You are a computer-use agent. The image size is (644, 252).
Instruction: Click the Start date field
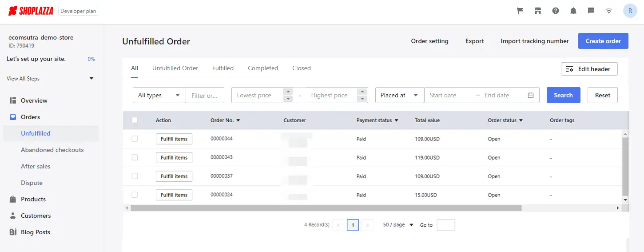coord(449,95)
